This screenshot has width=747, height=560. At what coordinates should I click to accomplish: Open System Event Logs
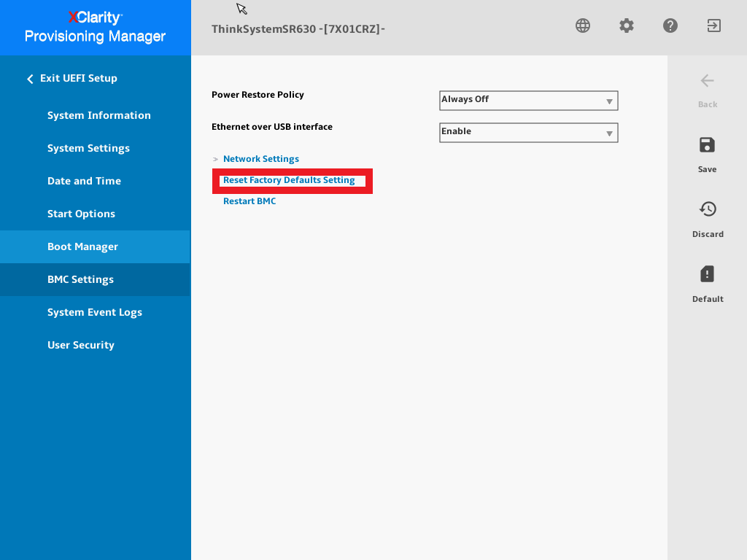95,312
